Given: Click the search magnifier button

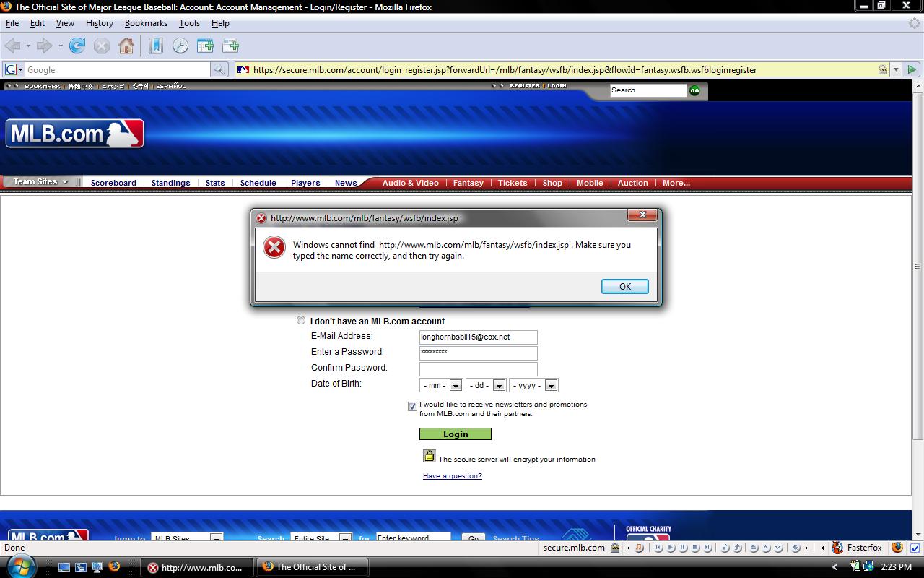Looking at the screenshot, I should click(219, 69).
